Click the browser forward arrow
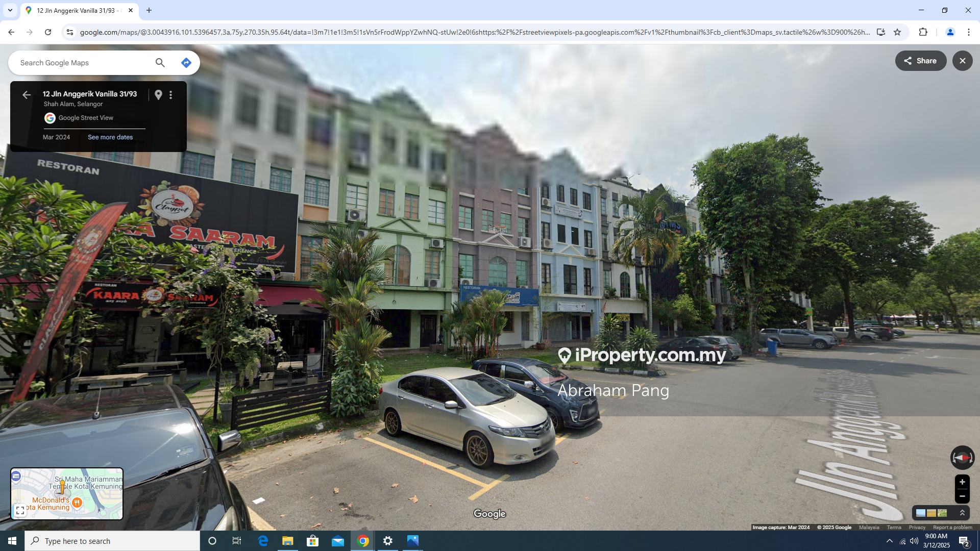 point(30,32)
